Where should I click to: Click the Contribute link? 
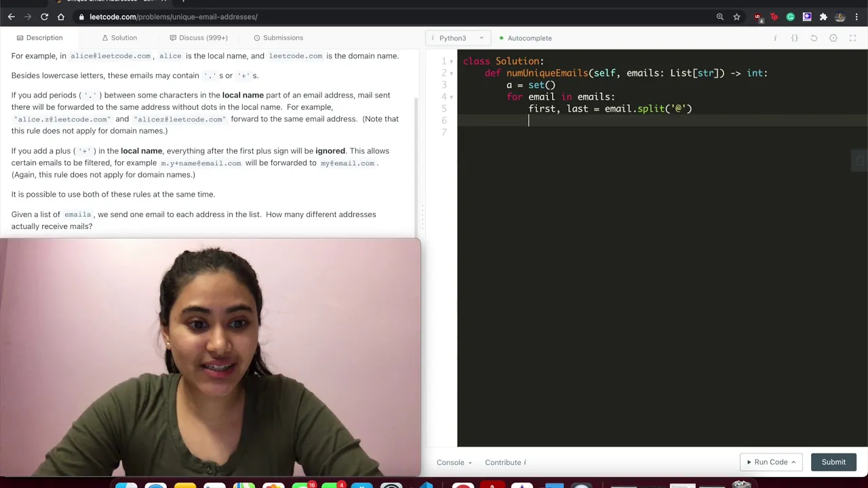click(x=505, y=462)
